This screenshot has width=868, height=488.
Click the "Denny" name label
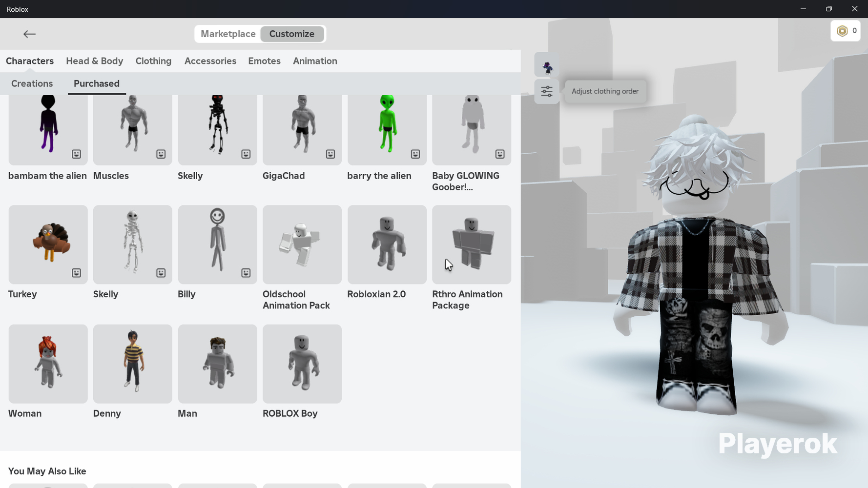pos(107,413)
